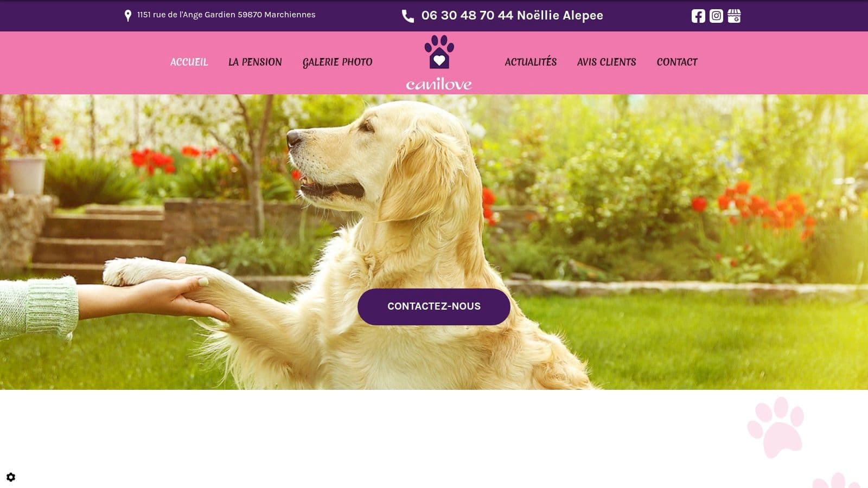Click the phone handset icon

407,16
